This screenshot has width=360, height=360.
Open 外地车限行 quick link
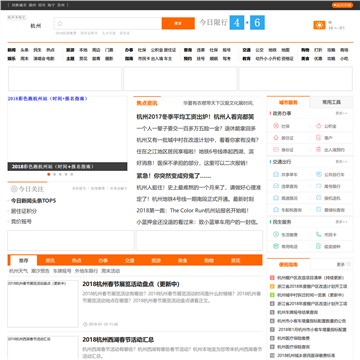tap(87, 271)
